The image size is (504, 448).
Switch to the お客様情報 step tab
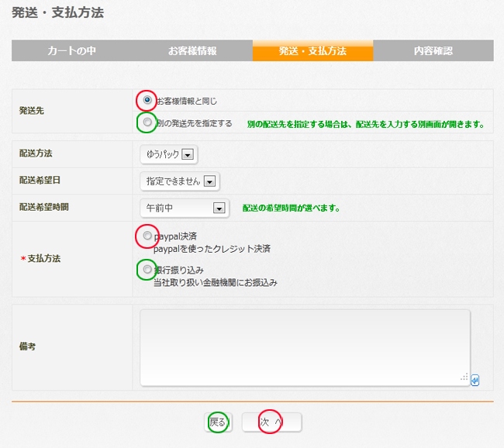click(x=192, y=51)
